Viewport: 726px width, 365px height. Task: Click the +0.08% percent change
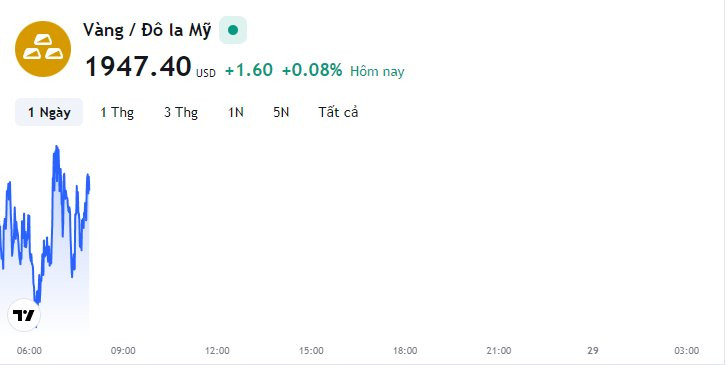[x=312, y=70]
